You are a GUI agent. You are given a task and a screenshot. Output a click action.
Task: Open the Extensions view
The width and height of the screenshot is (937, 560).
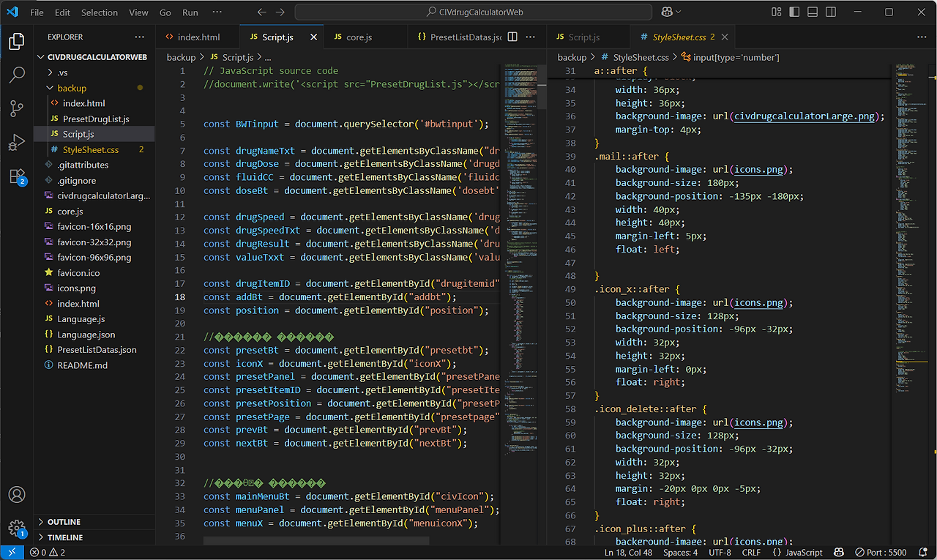pos(16,176)
